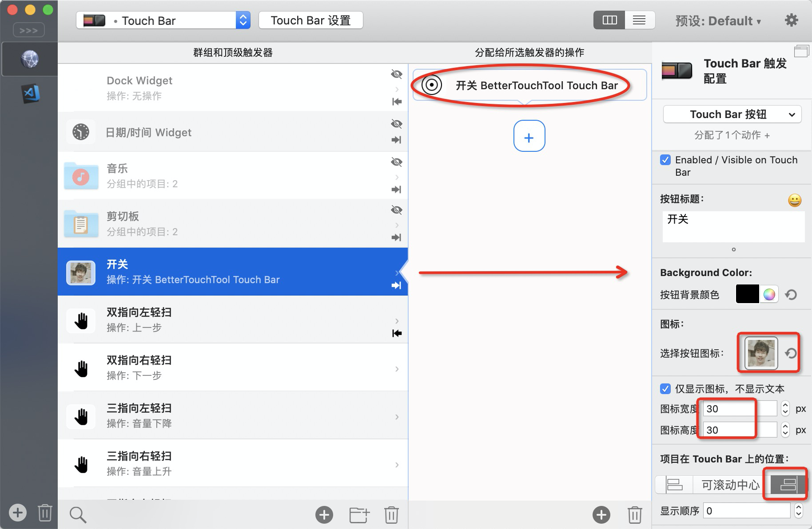The height and width of the screenshot is (529, 812).
Task: Click the reset arrow next to the button icon
Action: [791, 353]
